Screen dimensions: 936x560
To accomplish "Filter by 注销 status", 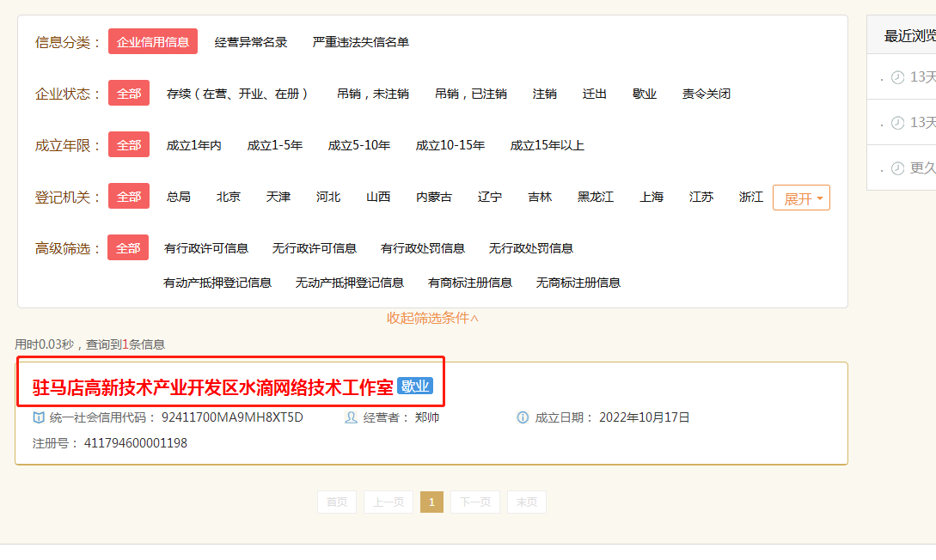I will point(544,94).
